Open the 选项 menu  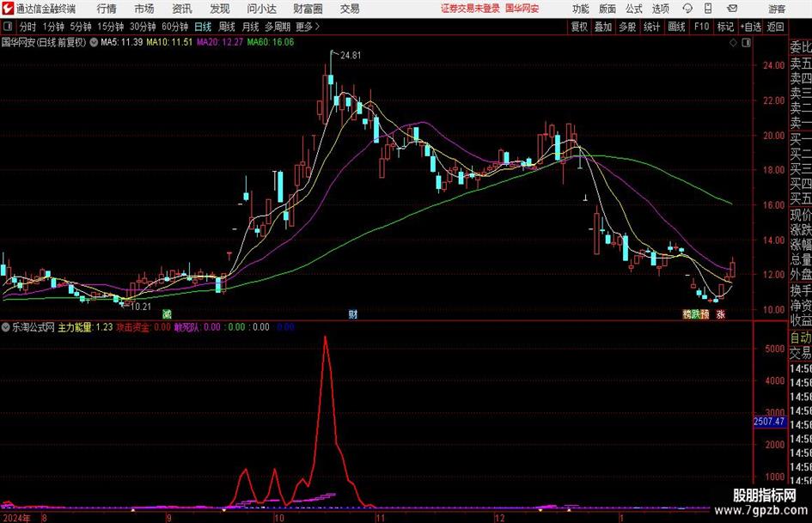click(660, 9)
